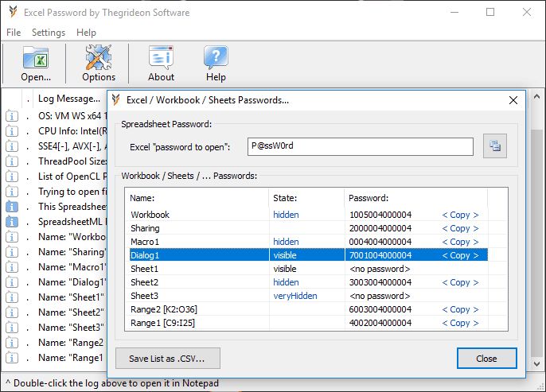546x392 pixels.
Task: Copy the Dialog1 password via Copy link
Action: [x=460, y=255]
